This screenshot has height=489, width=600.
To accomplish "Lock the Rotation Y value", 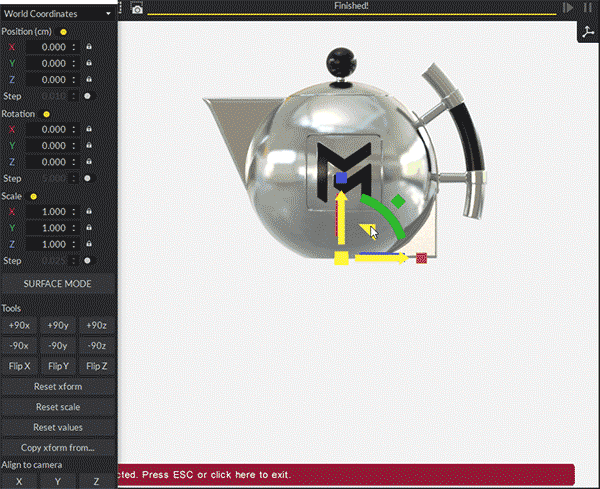I will click(x=89, y=145).
